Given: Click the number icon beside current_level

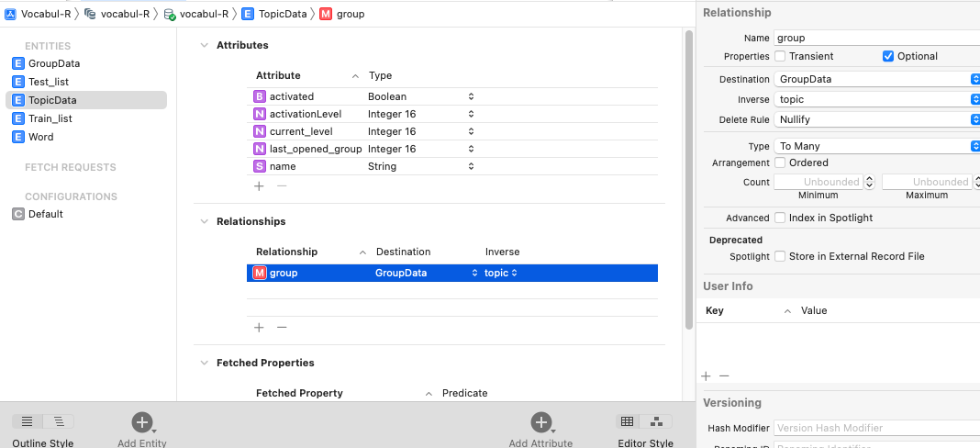Looking at the screenshot, I should click(x=260, y=131).
